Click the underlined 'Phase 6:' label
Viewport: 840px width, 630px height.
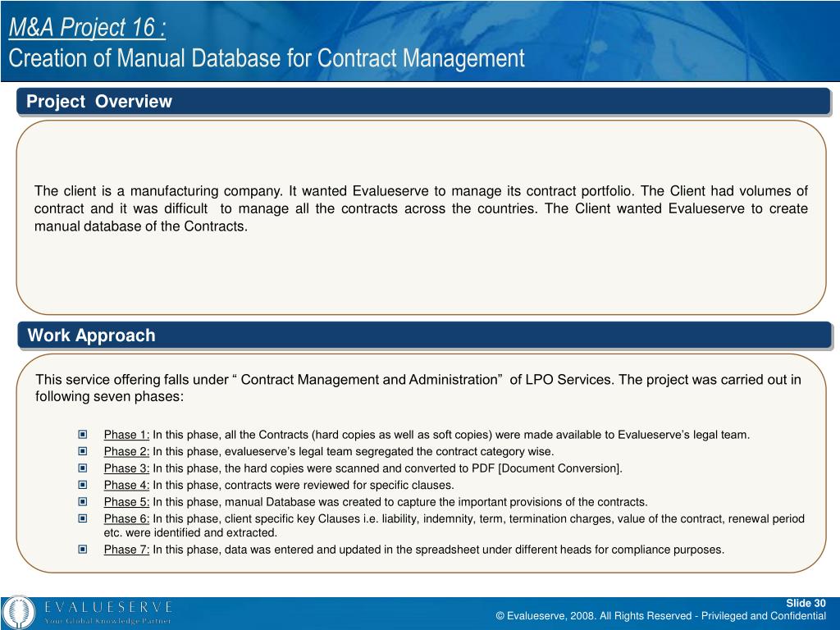pyautogui.click(x=126, y=518)
